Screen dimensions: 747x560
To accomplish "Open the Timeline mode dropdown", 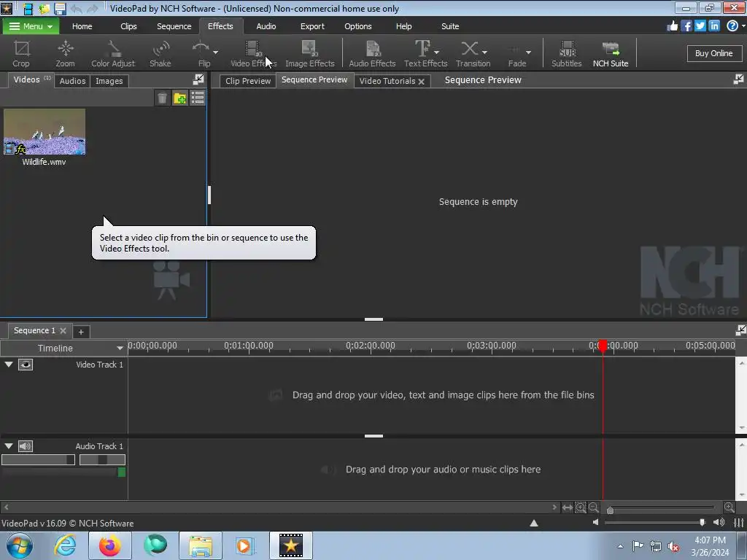I will pyautogui.click(x=120, y=349).
